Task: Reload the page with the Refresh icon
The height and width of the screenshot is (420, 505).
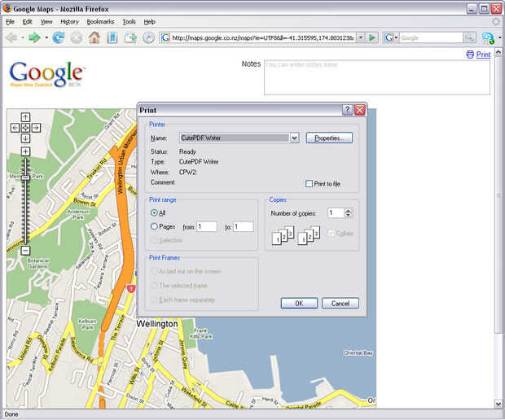Action: click(x=59, y=37)
